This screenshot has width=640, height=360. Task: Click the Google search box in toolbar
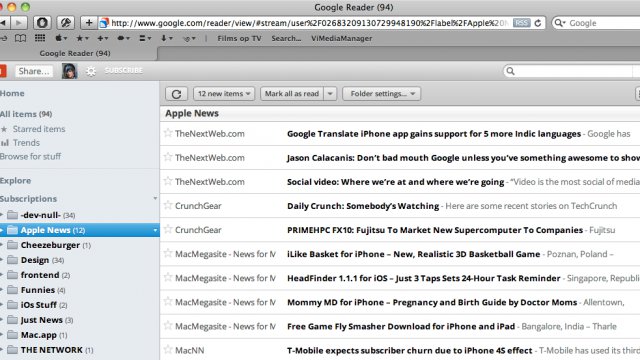coord(596,23)
